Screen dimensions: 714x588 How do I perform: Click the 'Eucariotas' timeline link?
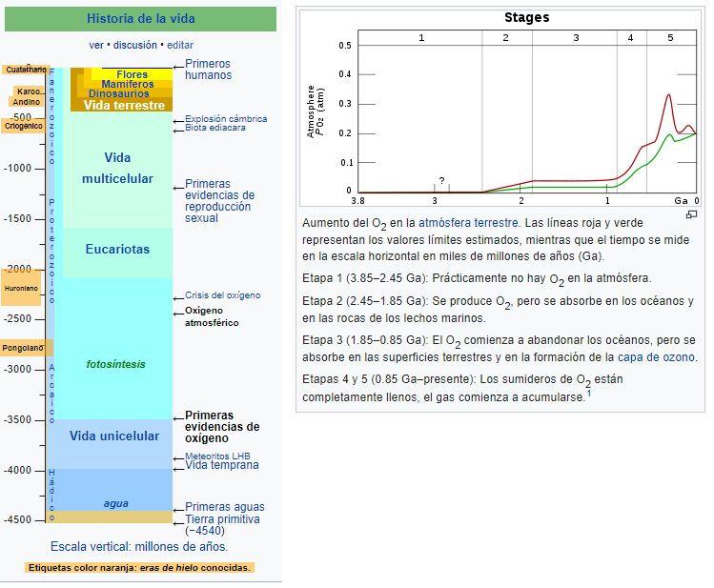click(117, 249)
